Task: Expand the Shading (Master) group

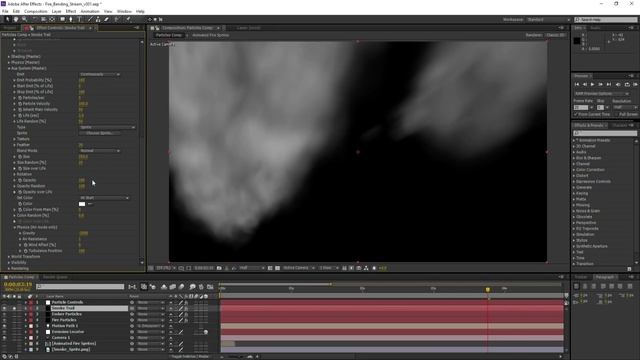Action: click(9, 57)
